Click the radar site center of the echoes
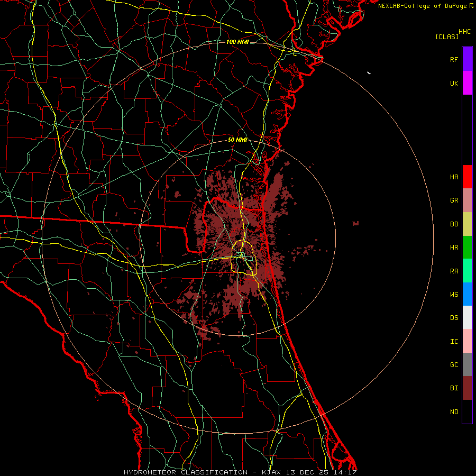Viewport: 476px width, 476px height. pos(237,237)
